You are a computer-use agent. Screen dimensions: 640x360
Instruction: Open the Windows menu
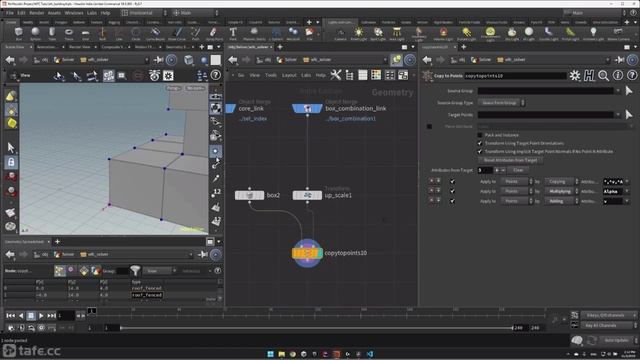pyautogui.click(x=74, y=13)
